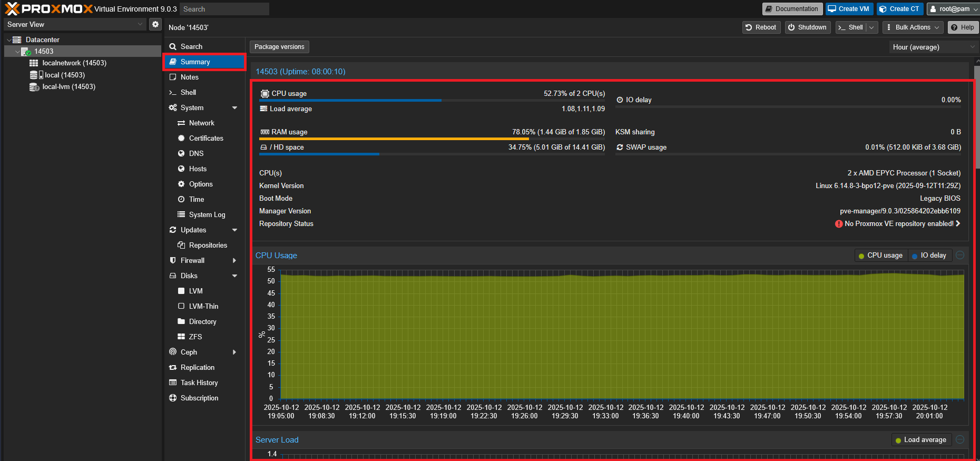Screen dimensions: 980x461
Task: Open the ZFS disks page
Action: click(195, 337)
